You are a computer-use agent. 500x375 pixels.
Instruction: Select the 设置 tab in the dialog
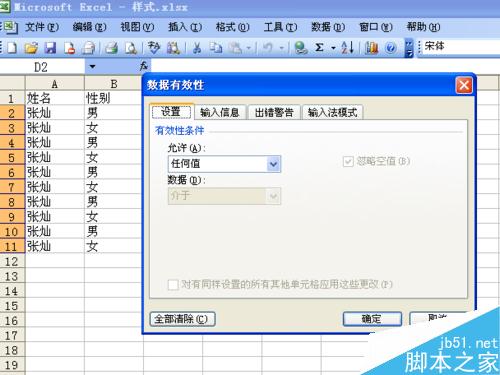[x=171, y=112]
